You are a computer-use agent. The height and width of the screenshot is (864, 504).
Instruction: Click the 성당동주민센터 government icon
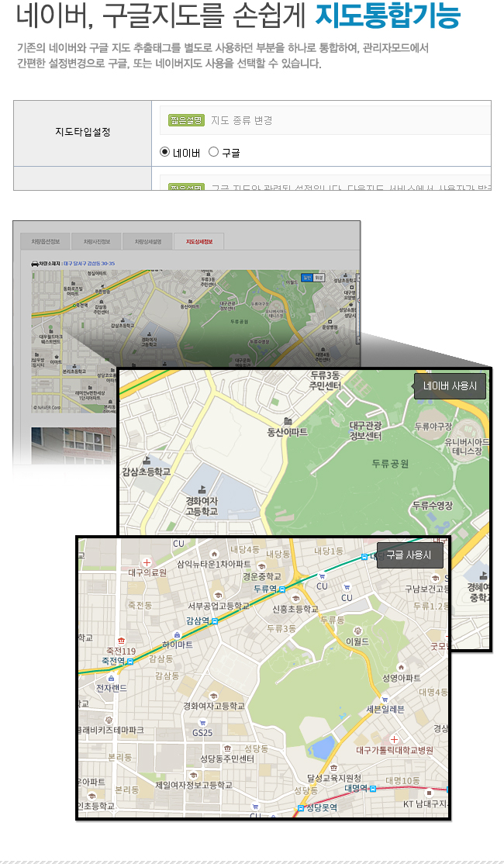coord(227,748)
